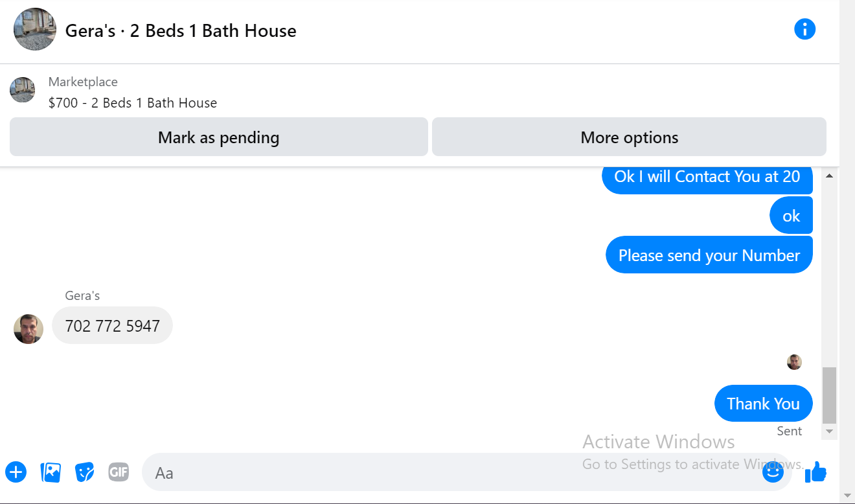
Task: Open more actions with the plus icon
Action: (16, 472)
